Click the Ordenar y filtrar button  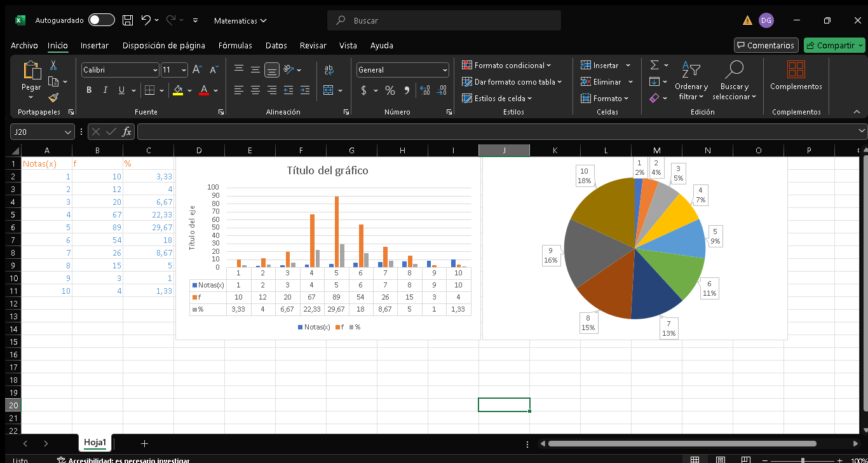tap(691, 80)
